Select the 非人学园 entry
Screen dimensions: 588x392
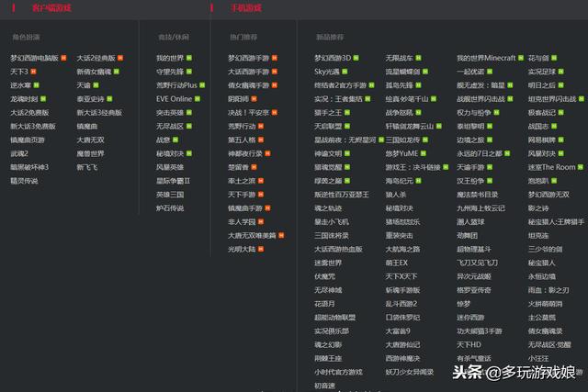tap(242, 222)
